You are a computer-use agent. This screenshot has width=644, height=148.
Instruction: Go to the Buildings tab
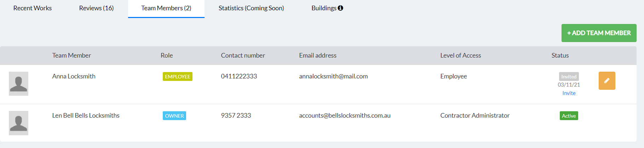coord(323,8)
